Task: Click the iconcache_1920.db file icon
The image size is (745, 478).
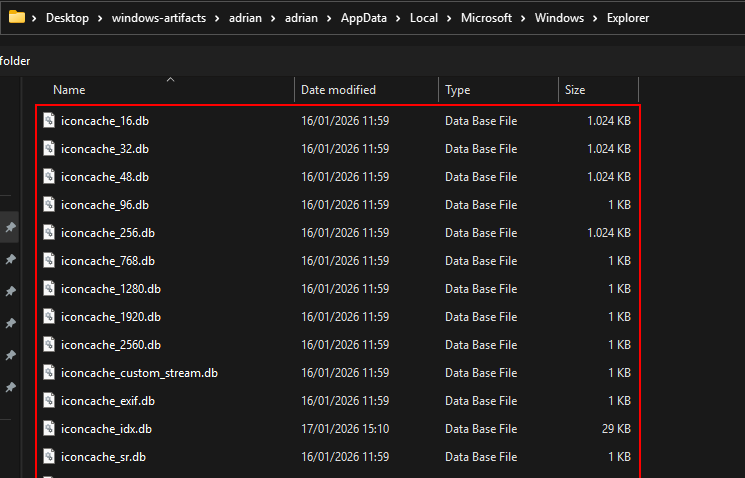Action: pos(48,317)
